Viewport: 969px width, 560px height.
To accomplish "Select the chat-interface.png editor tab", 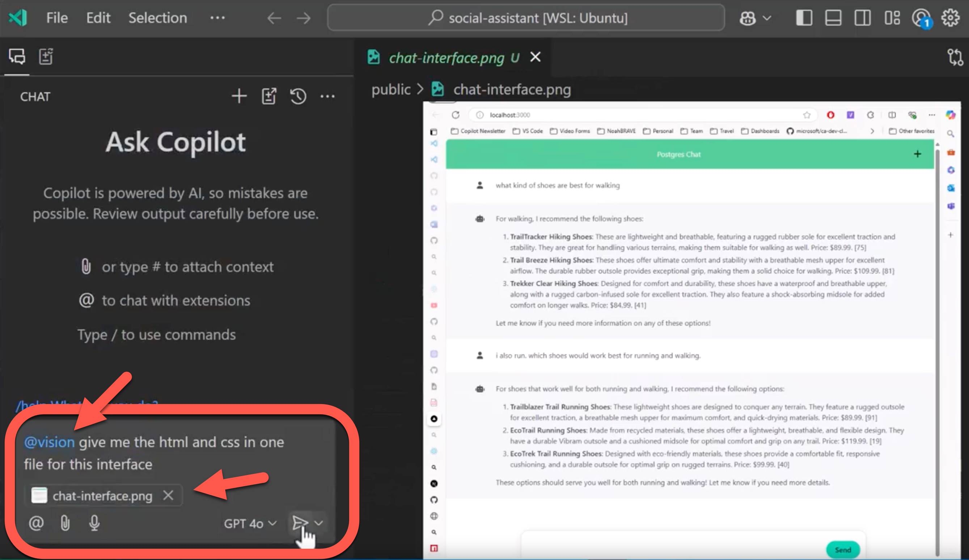I will tap(447, 58).
